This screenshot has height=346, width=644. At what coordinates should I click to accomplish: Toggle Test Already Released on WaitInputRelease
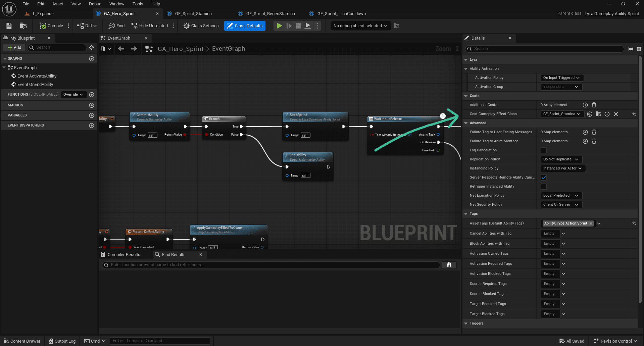(409, 135)
